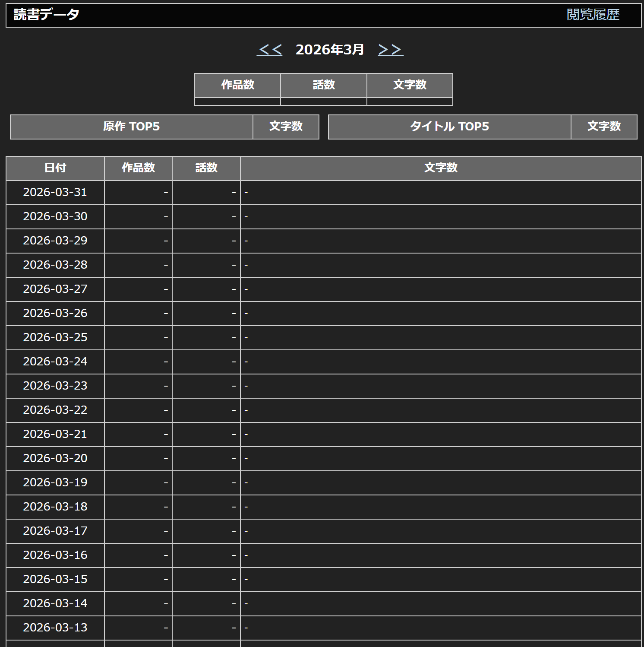Image resolution: width=644 pixels, height=647 pixels.
Task: Click the 文字数 header beside 原作 TOP5
Action: point(286,127)
